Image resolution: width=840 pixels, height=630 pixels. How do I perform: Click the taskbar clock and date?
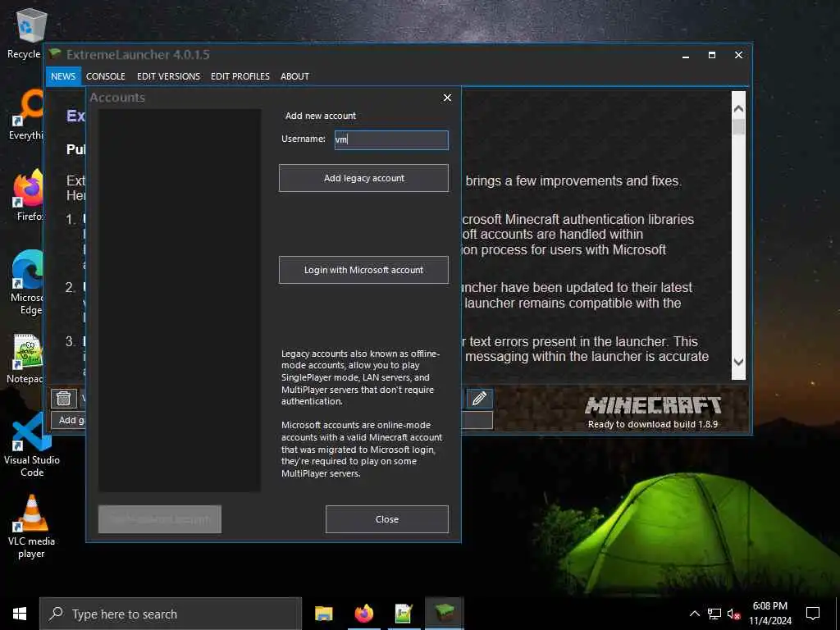(x=769, y=614)
